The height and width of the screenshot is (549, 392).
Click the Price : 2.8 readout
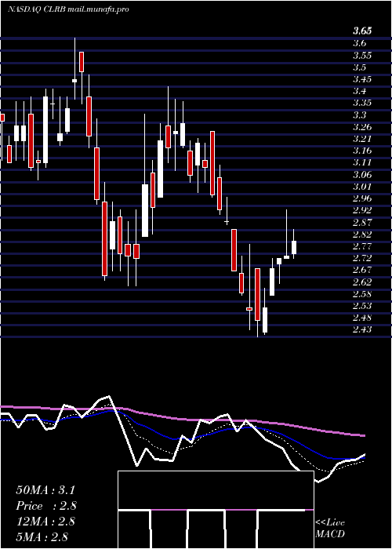tap(46, 506)
